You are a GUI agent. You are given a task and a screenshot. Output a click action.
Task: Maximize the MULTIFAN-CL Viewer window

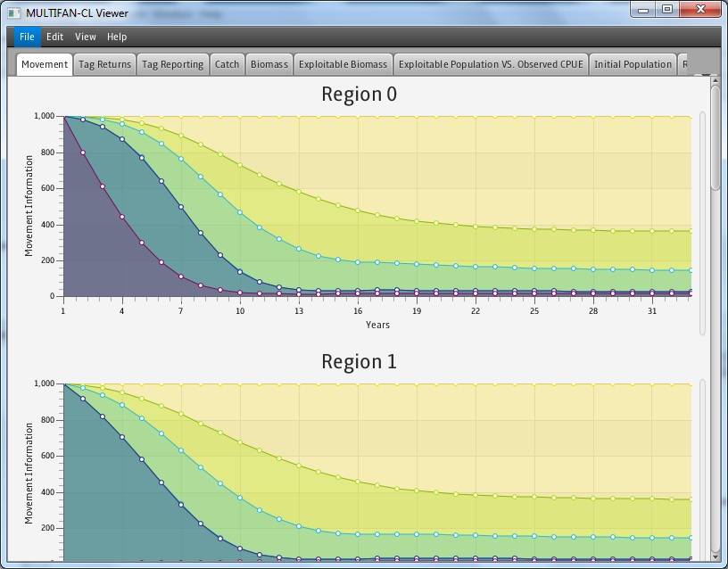666,10
